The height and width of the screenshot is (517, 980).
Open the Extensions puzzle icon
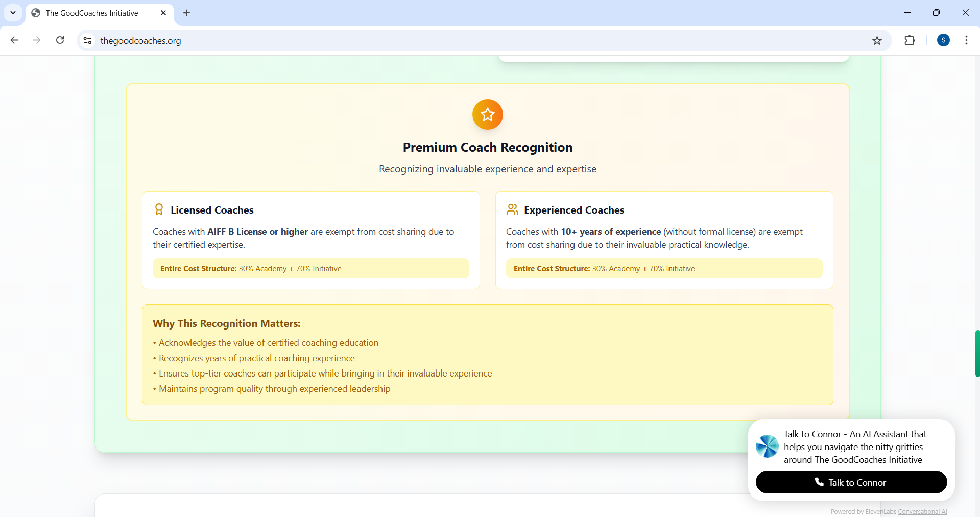(x=910, y=40)
